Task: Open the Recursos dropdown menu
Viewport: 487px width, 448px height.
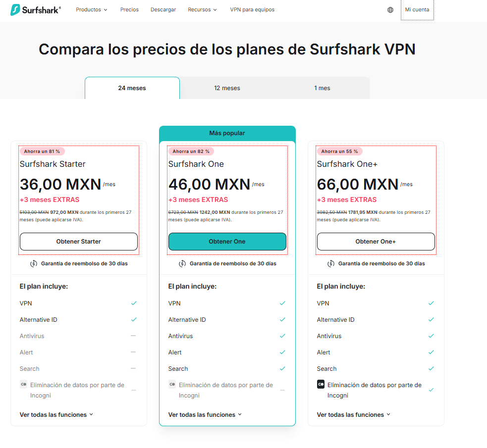Action: [202, 10]
